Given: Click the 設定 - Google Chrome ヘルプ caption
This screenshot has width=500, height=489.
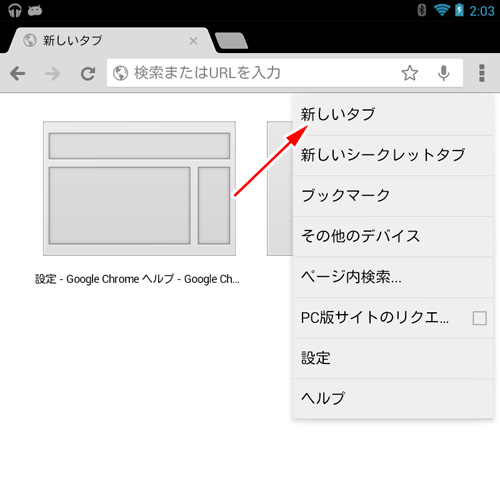Looking at the screenshot, I should pos(137,279).
